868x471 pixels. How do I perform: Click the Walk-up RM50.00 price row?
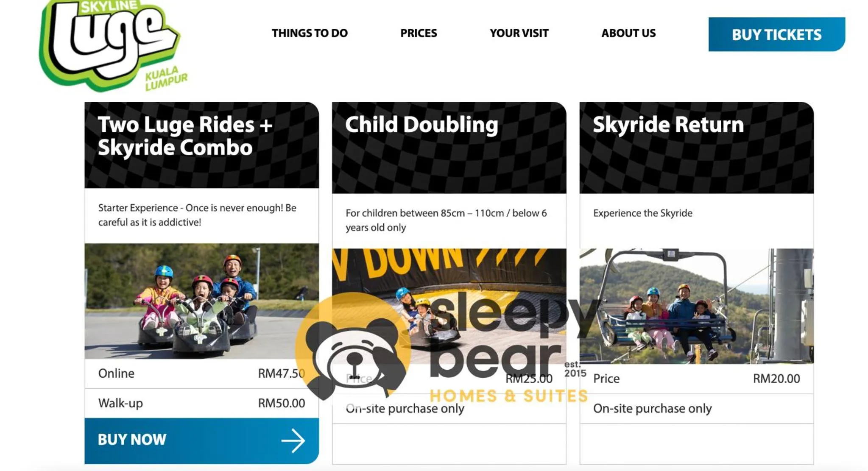(x=201, y=403)
